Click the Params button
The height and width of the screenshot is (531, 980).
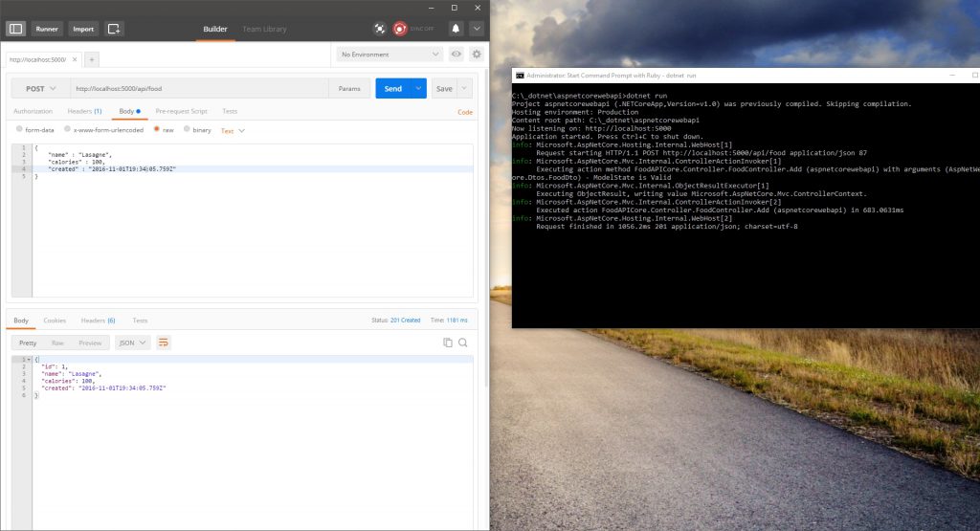click(x=349, y=89)
